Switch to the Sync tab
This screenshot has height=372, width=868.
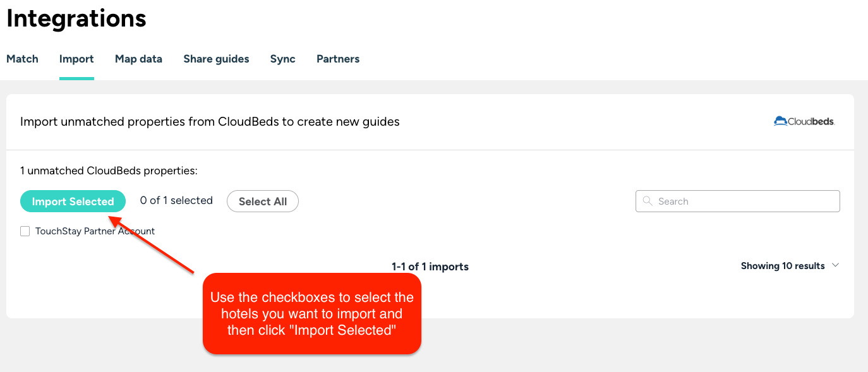click(282, 59)
